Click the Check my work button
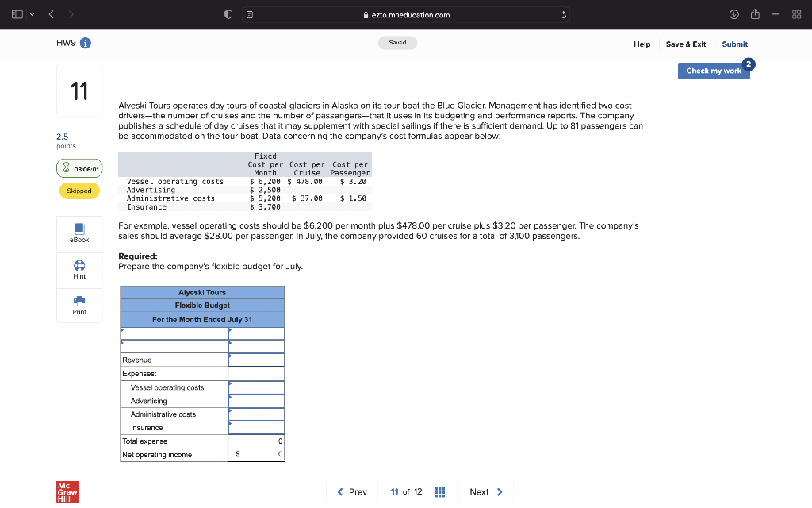The height and width of the screenshot is (508, 812). [x=714, y=71]
